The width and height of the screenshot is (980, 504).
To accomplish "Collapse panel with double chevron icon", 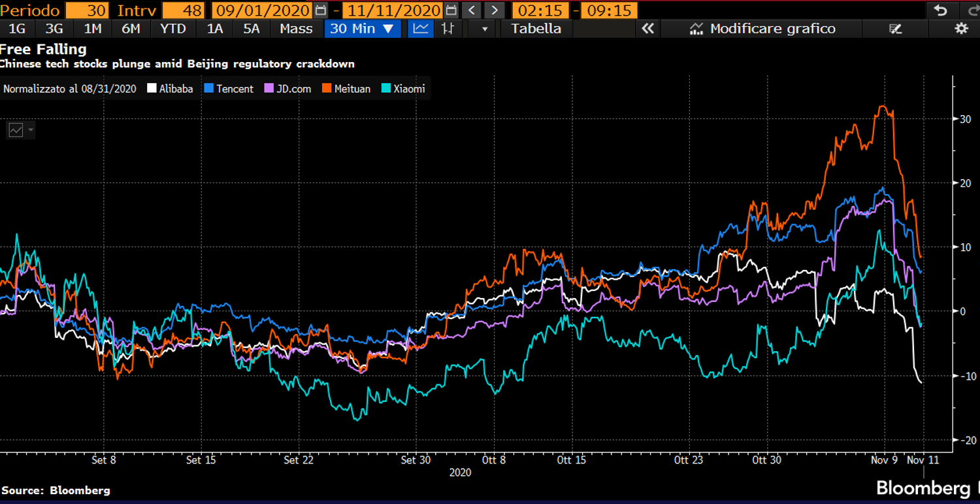I will coord(647,29).
